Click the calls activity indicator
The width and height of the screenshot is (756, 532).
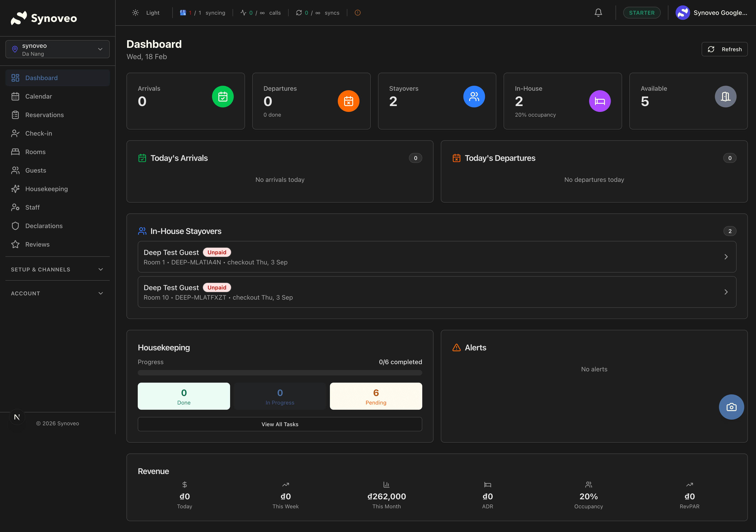click(261, 12)
